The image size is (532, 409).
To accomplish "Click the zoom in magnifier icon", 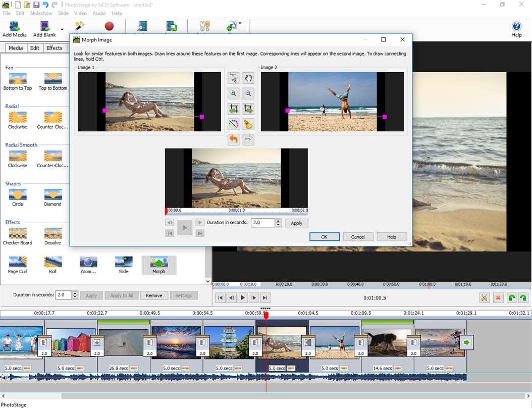I will tap(233, 93).
